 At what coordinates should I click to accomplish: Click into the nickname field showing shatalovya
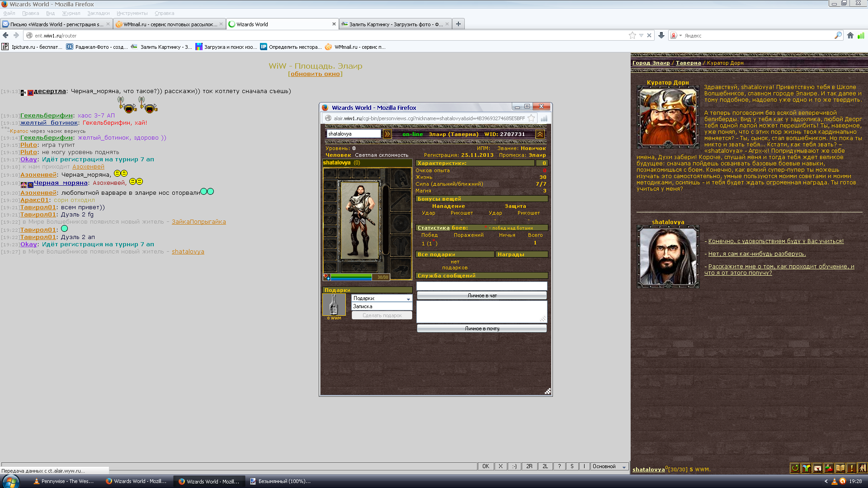coord(354,134)
